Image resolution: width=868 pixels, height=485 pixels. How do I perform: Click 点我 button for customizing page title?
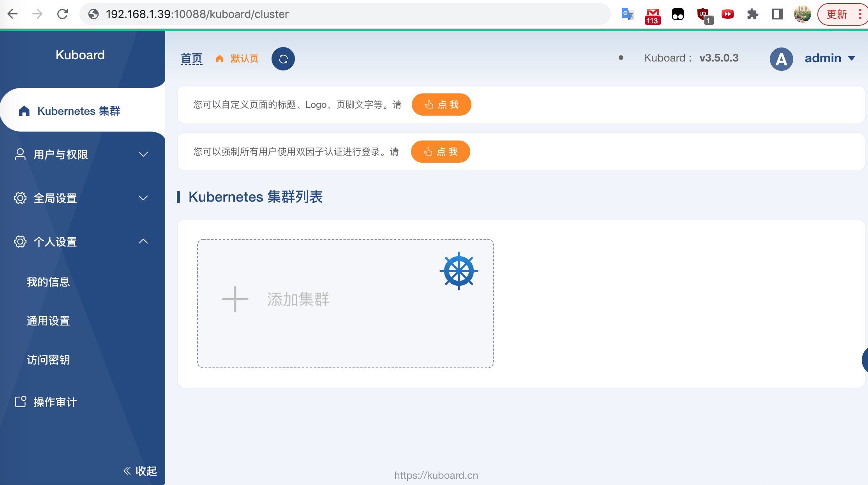coord(441,105)
